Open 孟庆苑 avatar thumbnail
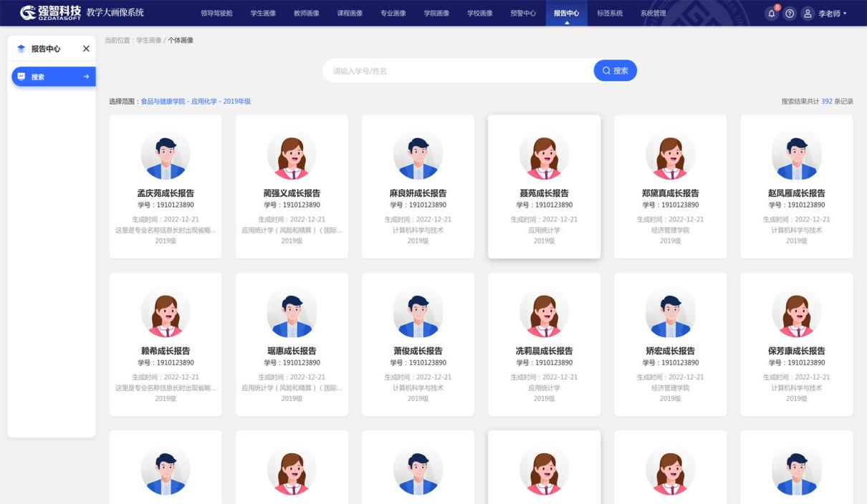The image size is (867, 504). point(166,155)
